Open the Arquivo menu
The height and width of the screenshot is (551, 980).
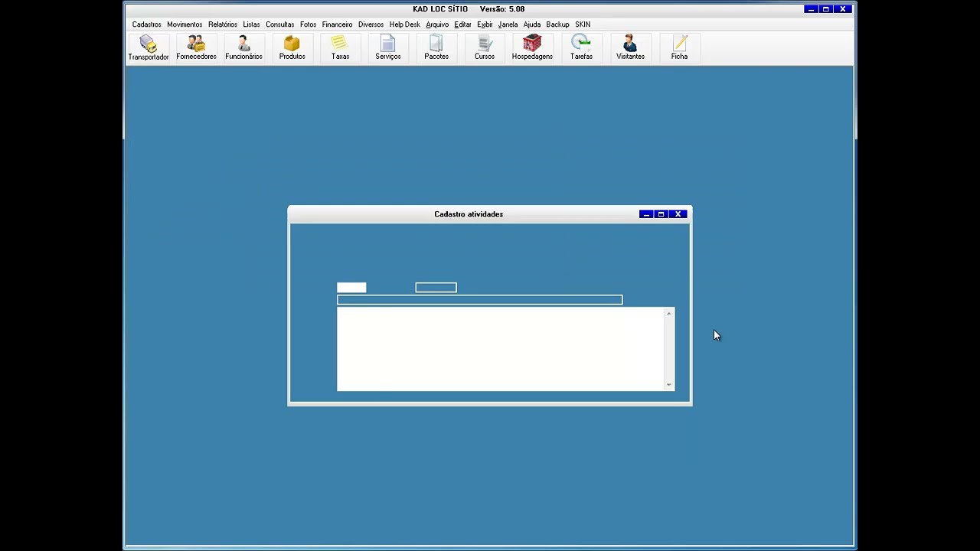pyautogui.click(x=437, y=24)
